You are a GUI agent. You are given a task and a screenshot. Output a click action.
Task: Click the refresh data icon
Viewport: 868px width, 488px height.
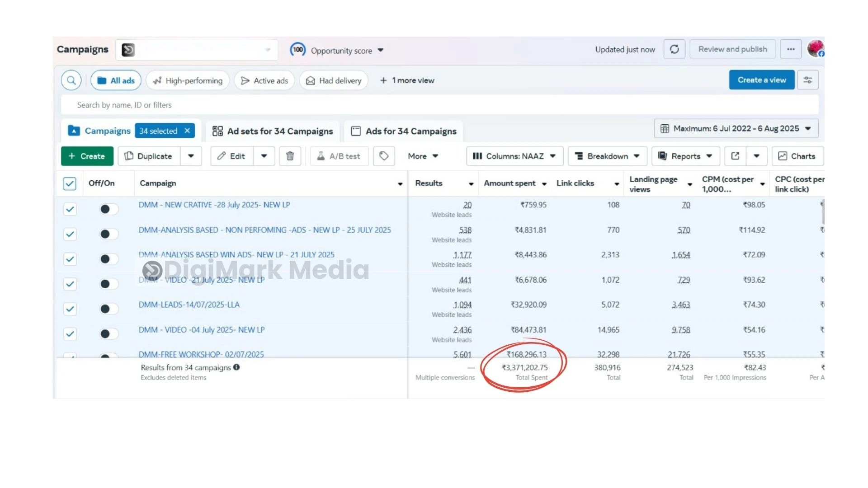(674, 49)
